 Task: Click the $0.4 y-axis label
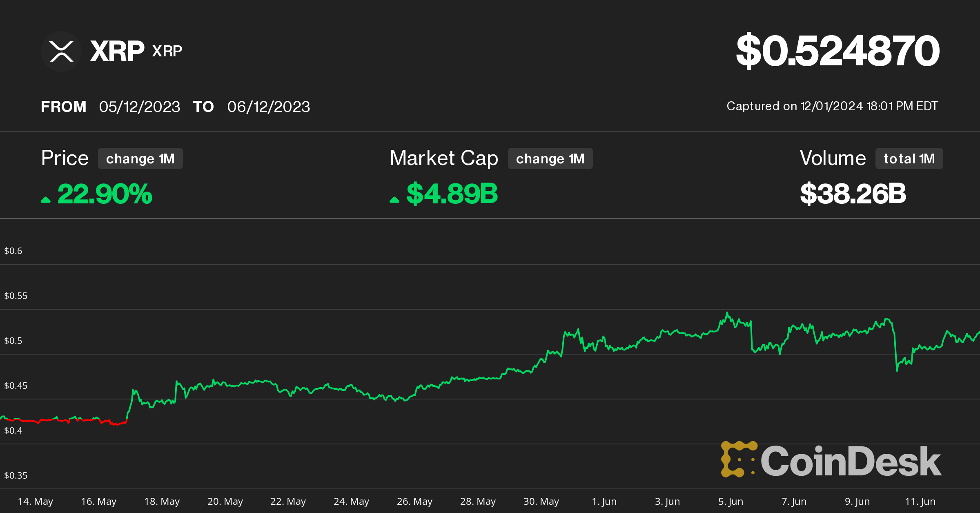pyautogui.click(x=13, y=430)
